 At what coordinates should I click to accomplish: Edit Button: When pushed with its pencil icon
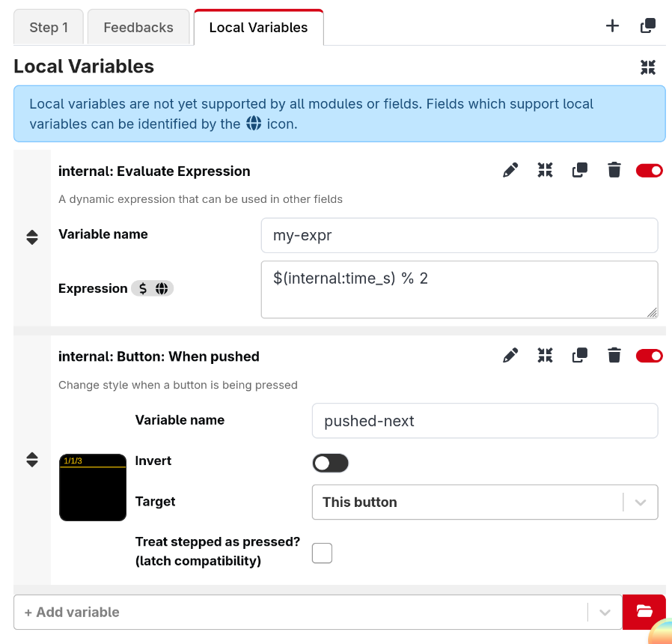click(x=510, y=356)
